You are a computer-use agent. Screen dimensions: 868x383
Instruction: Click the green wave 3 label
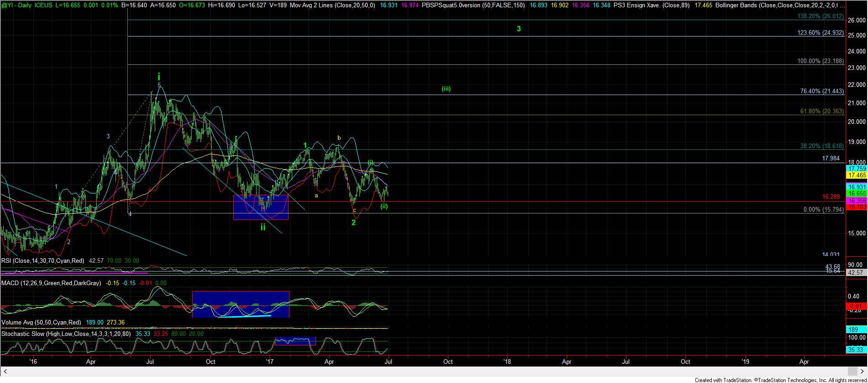[x=519, y=29]
